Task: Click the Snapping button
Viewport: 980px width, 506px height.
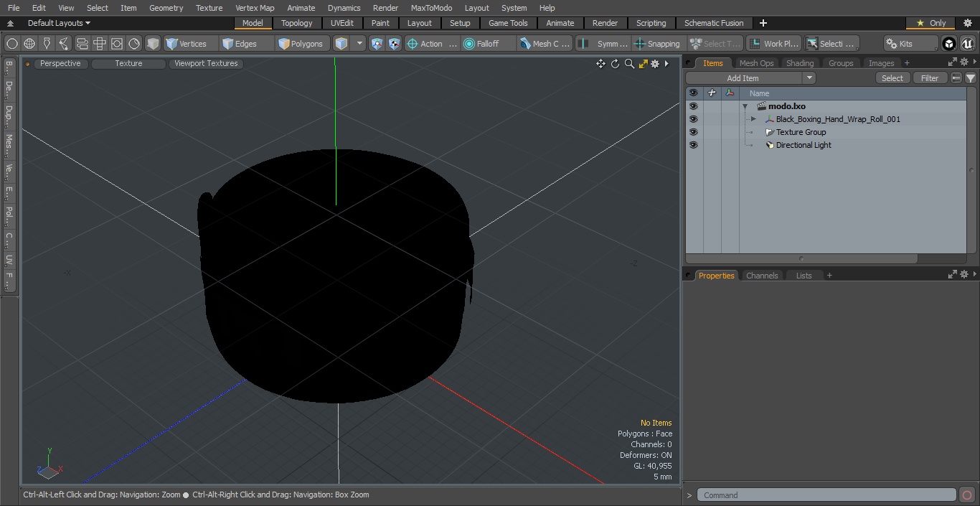Action: click(x=657, y=44)
